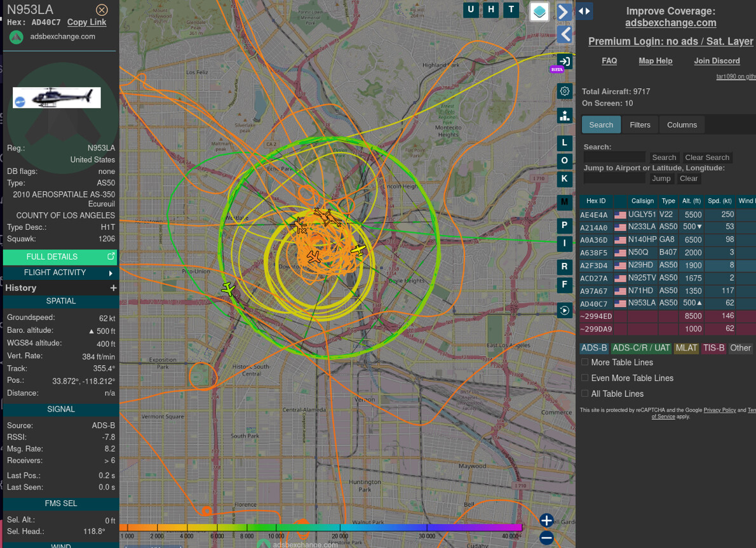Select the UGLY51 aircraft row
756x548 pixels.
(x=668, y=215)
